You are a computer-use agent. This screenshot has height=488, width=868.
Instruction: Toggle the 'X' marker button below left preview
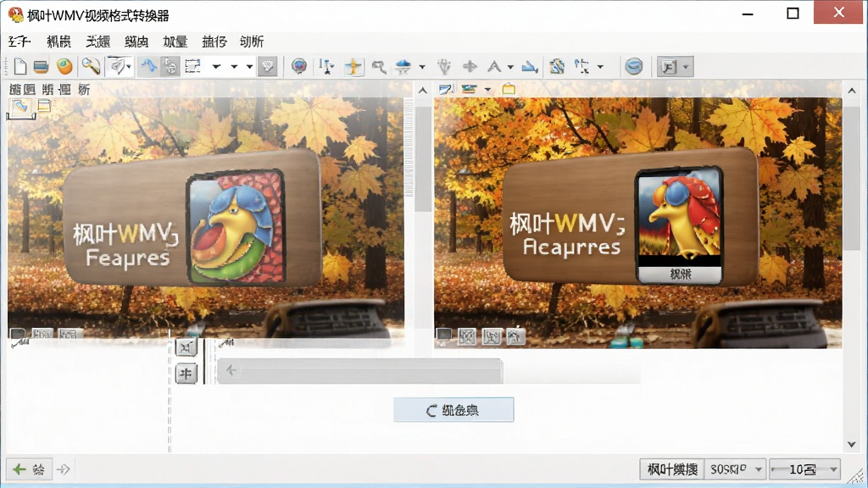point(186,347)
